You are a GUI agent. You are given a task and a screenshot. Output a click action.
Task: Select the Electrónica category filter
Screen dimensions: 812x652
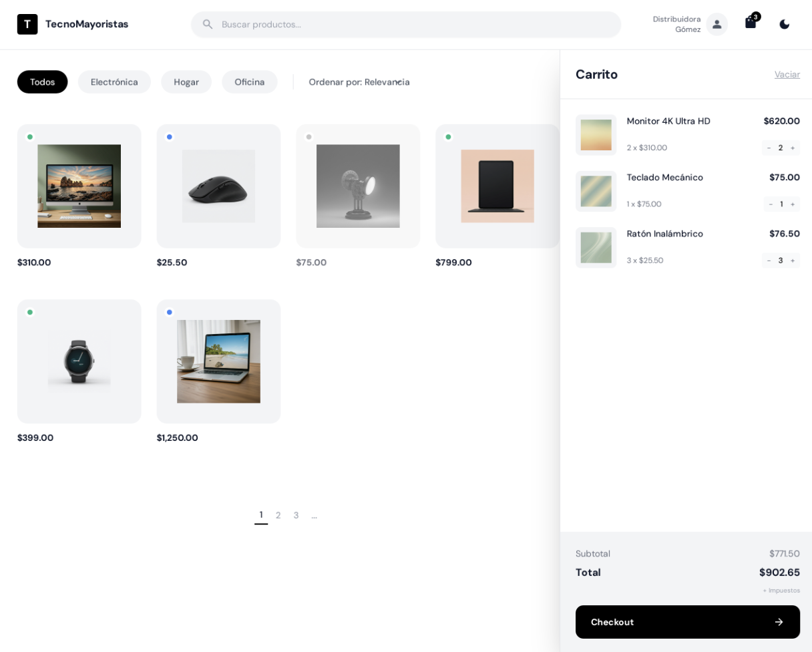(114, 82)
